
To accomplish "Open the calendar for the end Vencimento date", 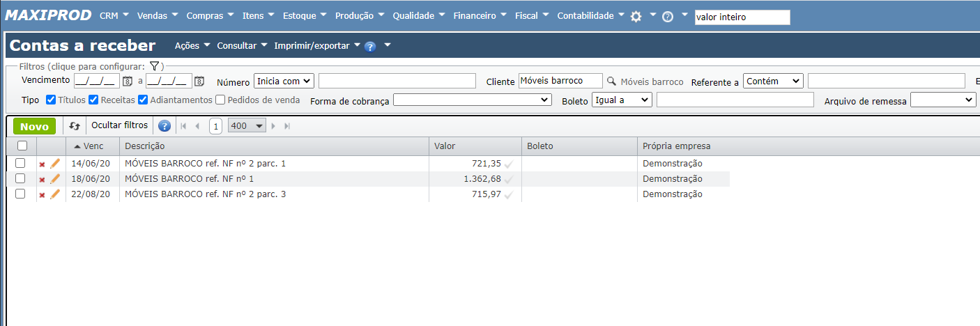I will [199, 81].
